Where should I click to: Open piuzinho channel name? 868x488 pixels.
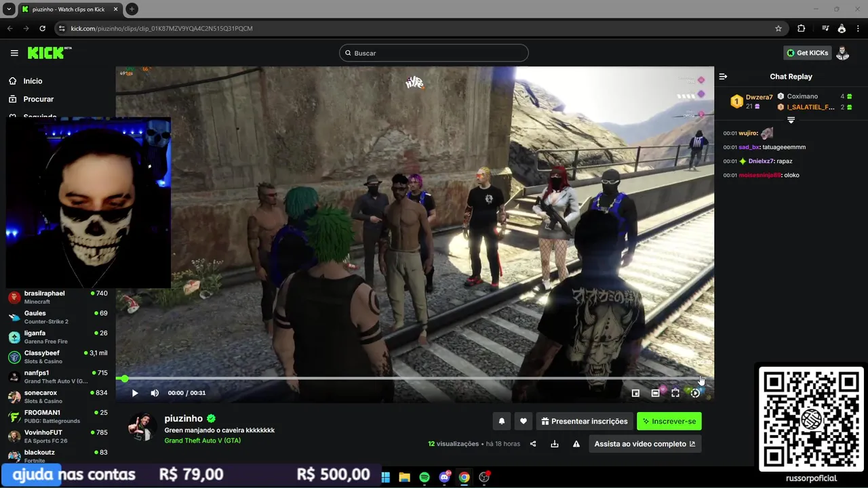[183, 419]
